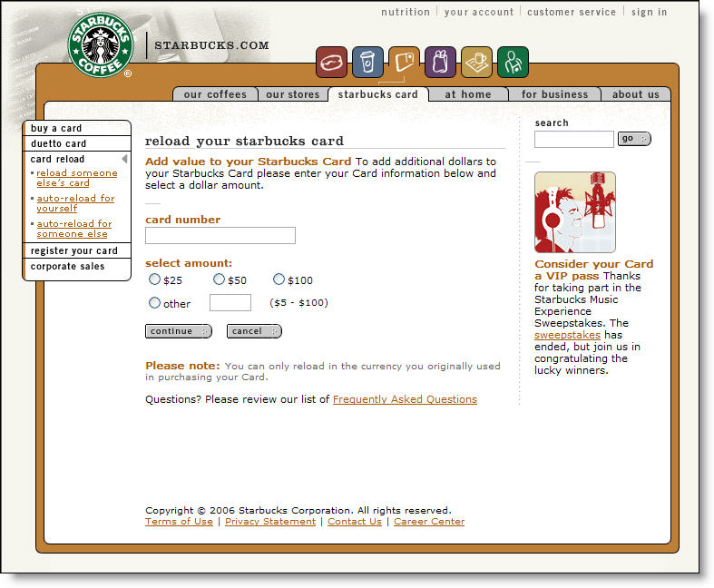Viewport: 714px width, 588px height.
Task: Click sign in link
Action: (649, 12)
